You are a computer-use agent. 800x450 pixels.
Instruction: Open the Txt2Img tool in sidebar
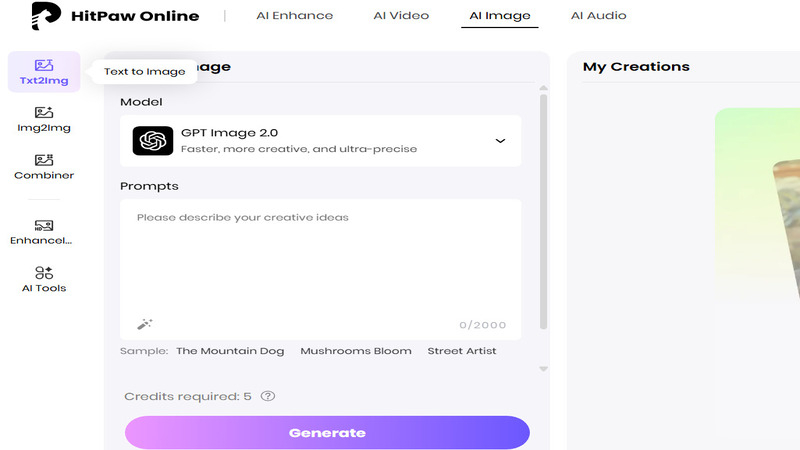pos(44,72)
